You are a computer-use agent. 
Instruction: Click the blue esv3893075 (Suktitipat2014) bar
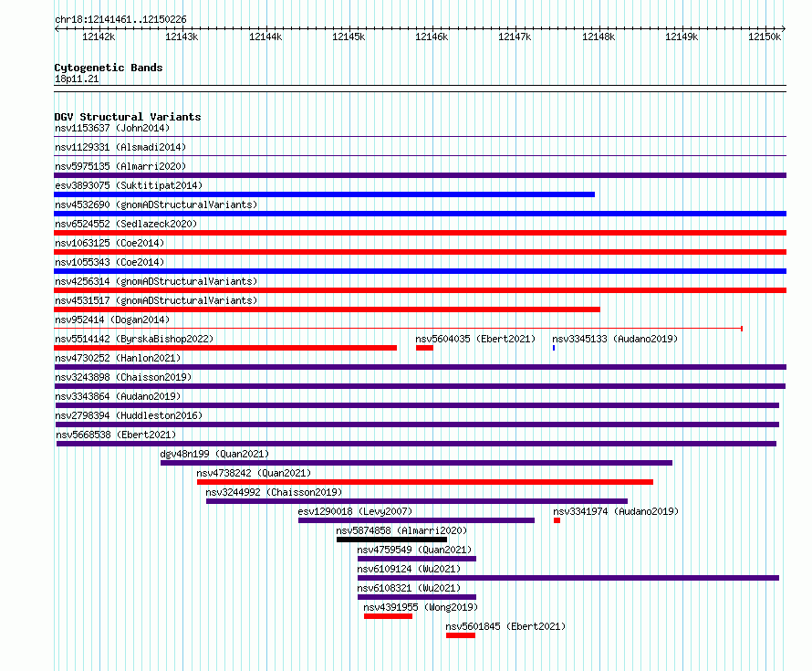point(324,194)
